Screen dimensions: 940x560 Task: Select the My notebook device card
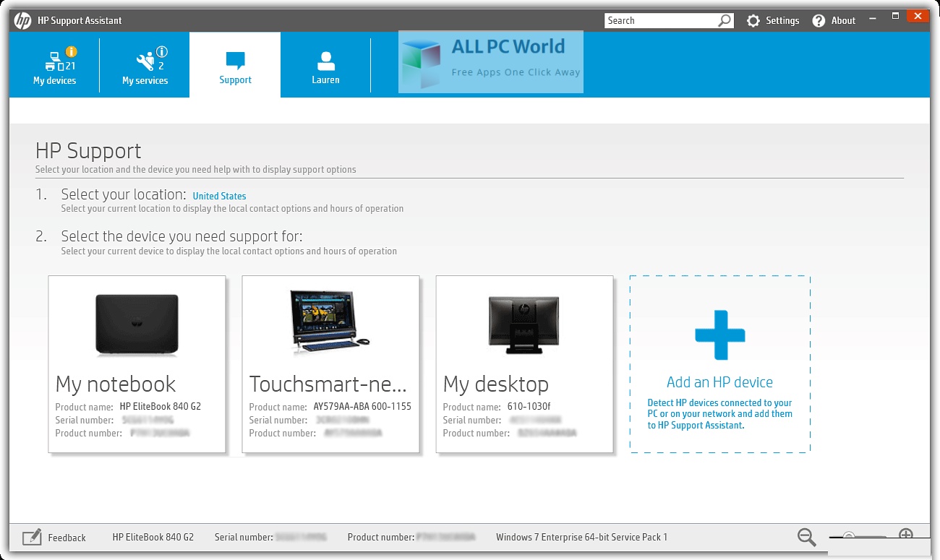tap(137, 364)
